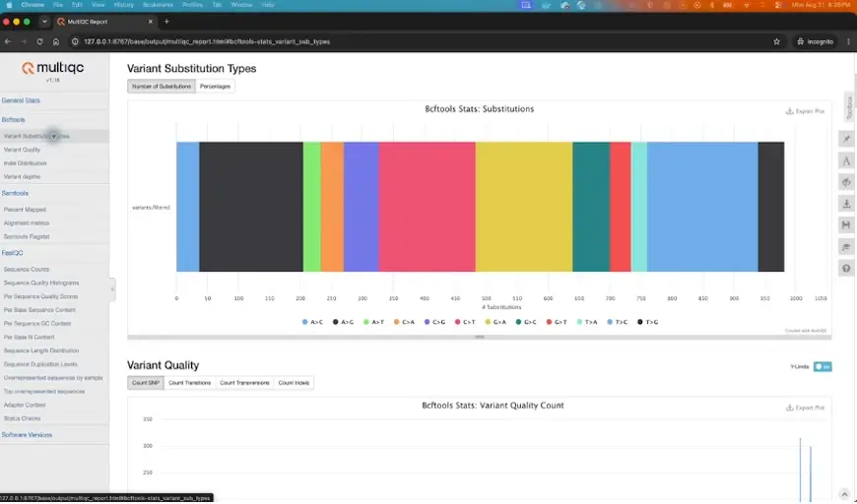Bookmark this page with the star icon
857x504 pixels.
[x=776, y=41]
